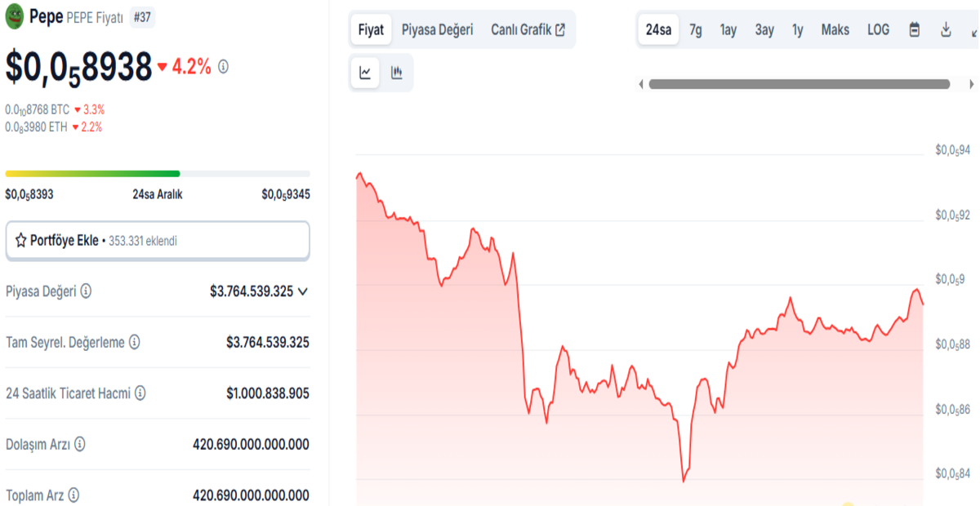This screenshot has height=506, width=980.
Task: Select the candlestick chart view icon
Action: pos(397,73)
